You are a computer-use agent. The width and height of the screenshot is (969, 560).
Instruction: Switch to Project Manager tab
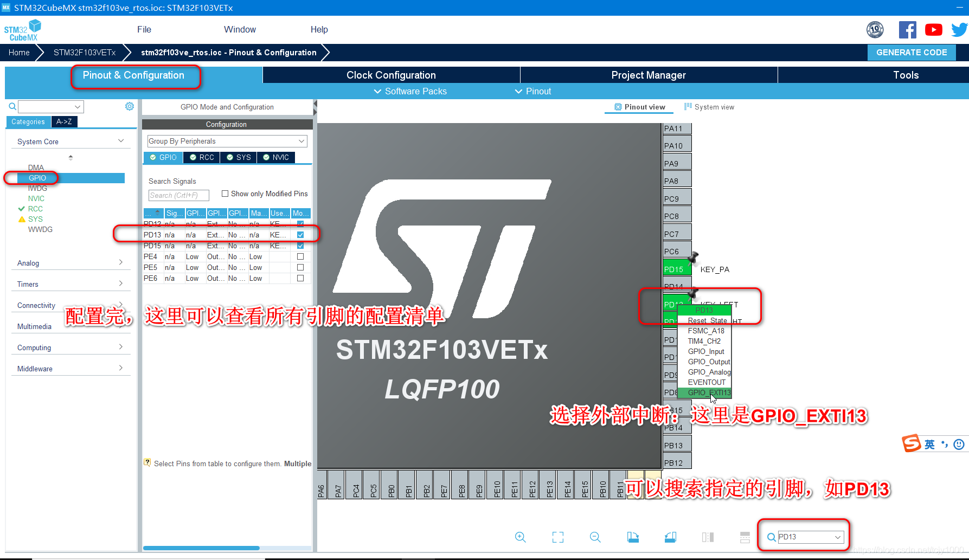tap(649, 75)
